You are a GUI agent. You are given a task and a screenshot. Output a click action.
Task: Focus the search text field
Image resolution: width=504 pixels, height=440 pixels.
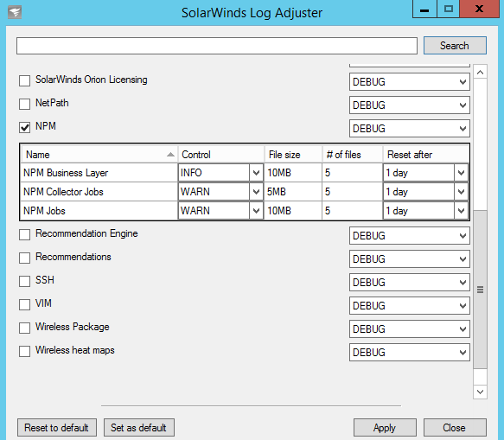pos(217,46)
